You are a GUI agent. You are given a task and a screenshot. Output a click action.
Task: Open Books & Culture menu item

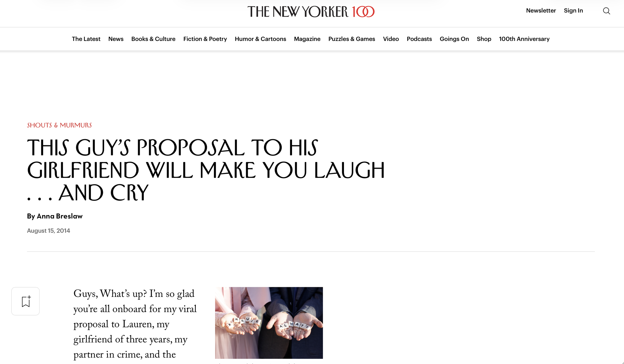[x=153, y=39]
